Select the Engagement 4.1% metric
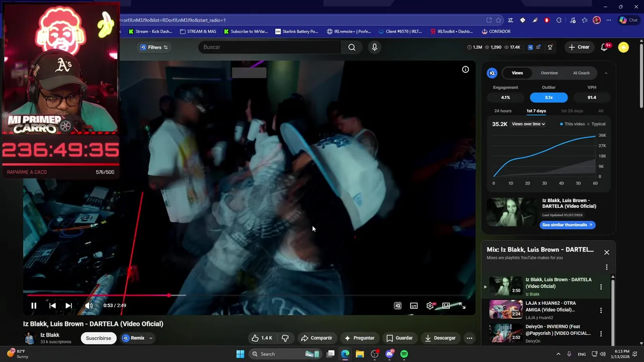This screenshot has width=644, height=362. [x=506, y=98]
